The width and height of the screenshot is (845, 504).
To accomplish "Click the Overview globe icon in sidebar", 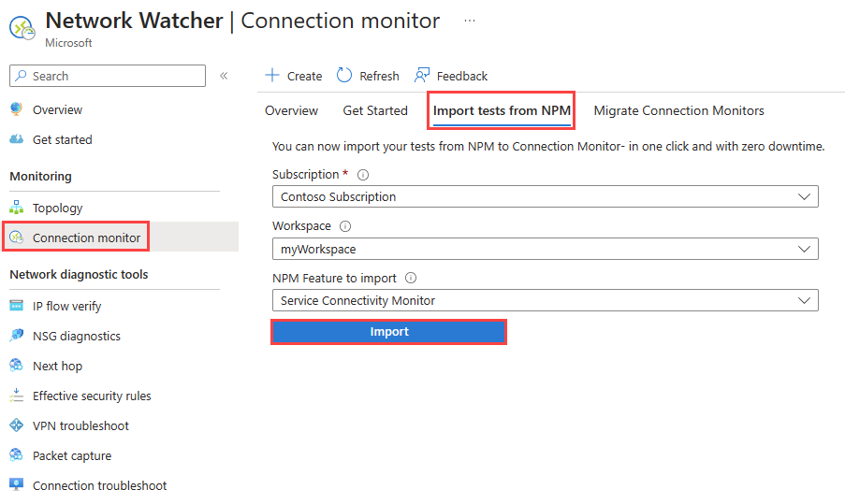I will [16, 109].
